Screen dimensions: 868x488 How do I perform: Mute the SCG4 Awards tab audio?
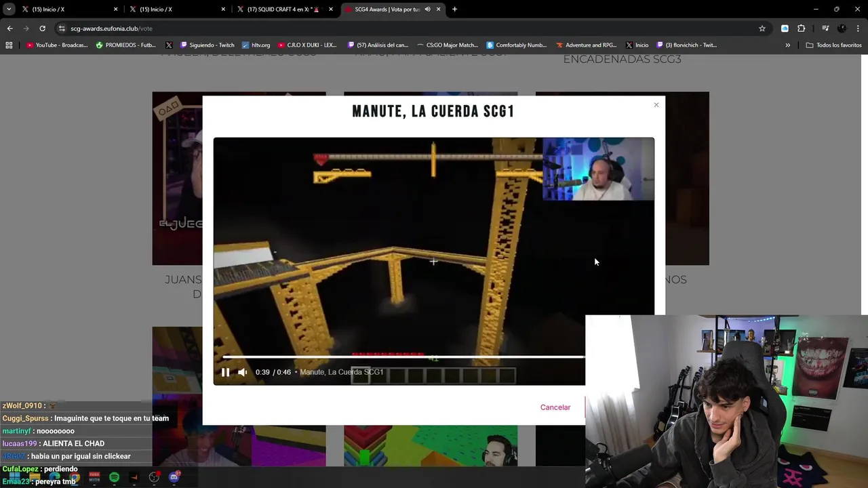pyautogui.click(x=427, y=9)
